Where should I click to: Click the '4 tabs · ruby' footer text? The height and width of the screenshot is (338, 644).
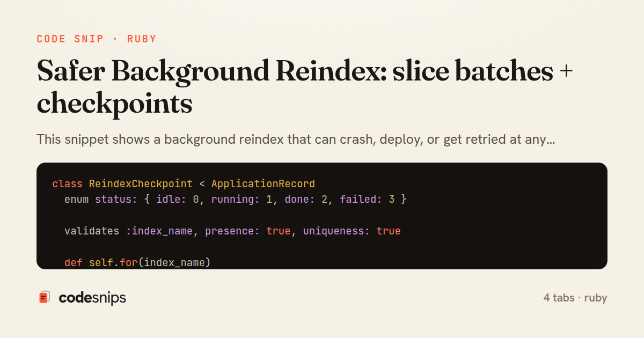pos(575,298)
